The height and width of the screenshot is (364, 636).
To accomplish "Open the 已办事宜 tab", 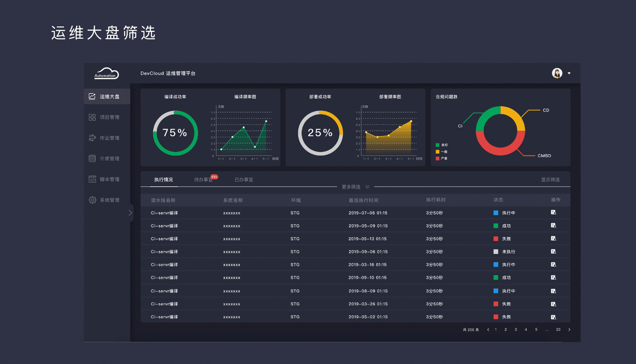I will pos(243,180).
